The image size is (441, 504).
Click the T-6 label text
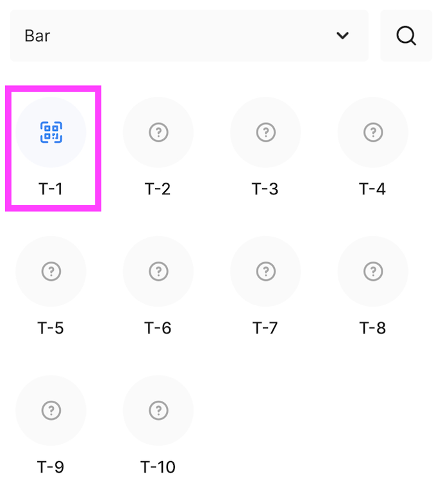coord(158,328)
